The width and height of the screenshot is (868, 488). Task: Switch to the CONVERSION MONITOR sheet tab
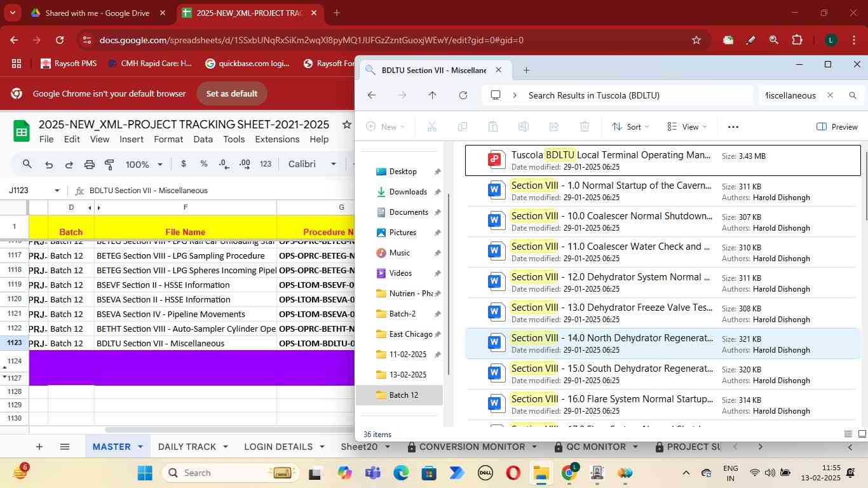coord(471,447)
